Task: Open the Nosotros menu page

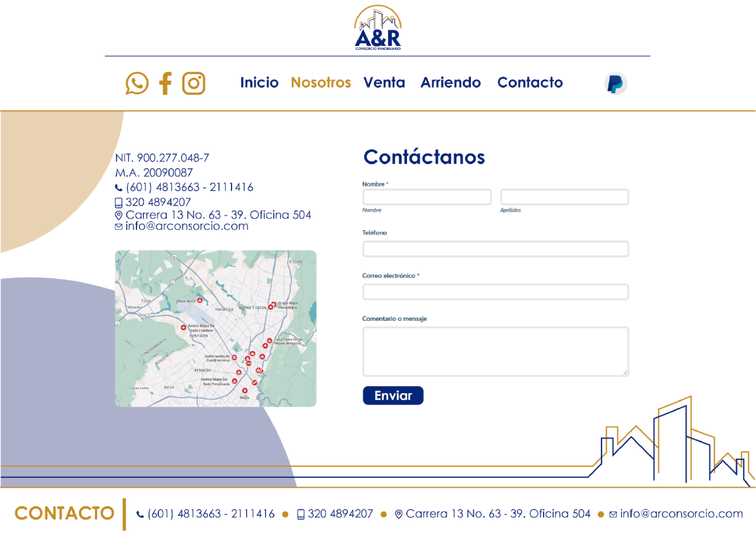Action: coord(321,83)
